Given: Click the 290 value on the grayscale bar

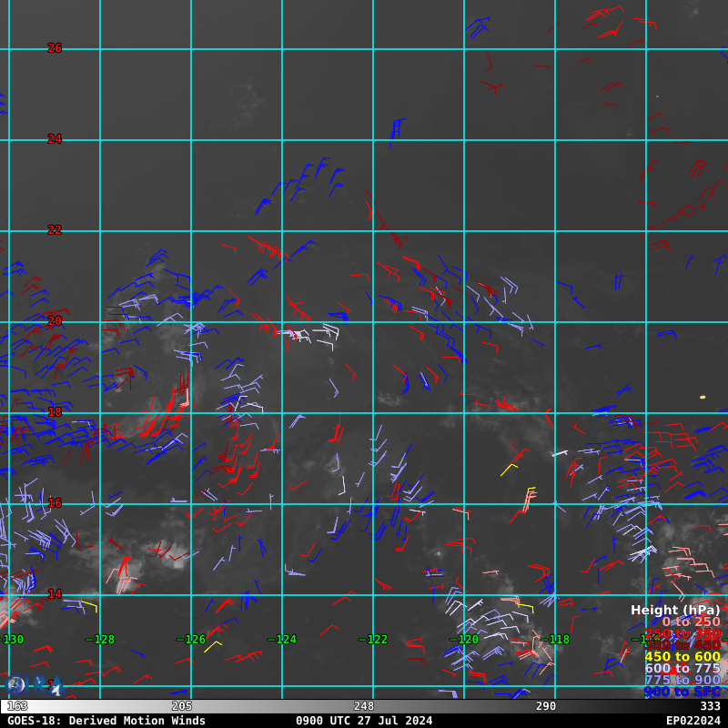Looking at the screenshot, I should pyautogui.click(x=546, y=706).
